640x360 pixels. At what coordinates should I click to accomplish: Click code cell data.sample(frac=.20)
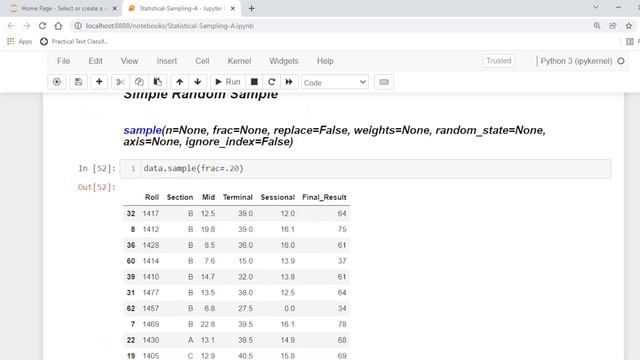coord(365,169)
